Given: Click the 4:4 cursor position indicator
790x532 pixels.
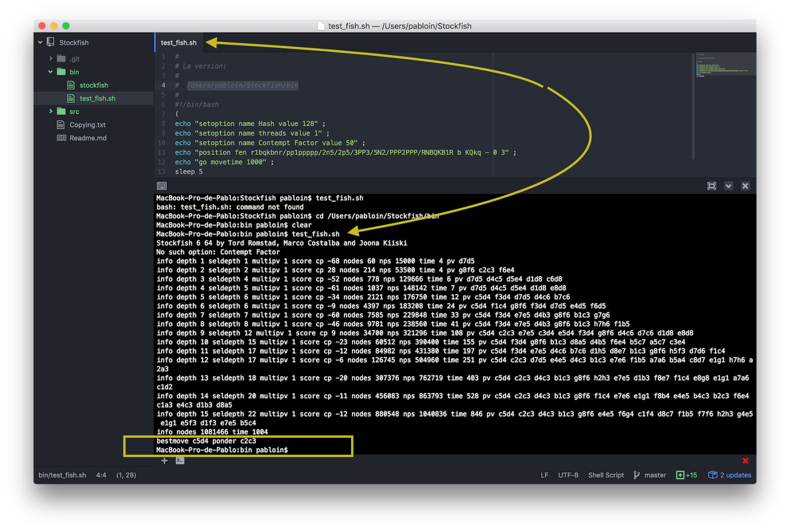Looking at the screenshot, I should point(101,475).
